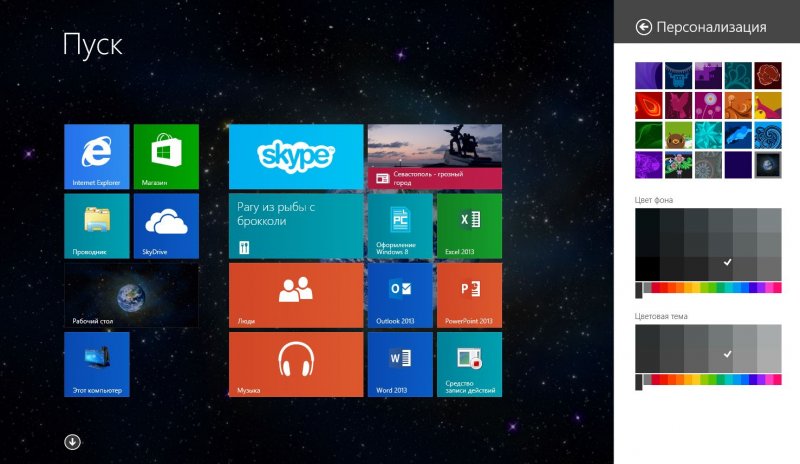Click the Персонализация panel title

click(x=711, y=27)
